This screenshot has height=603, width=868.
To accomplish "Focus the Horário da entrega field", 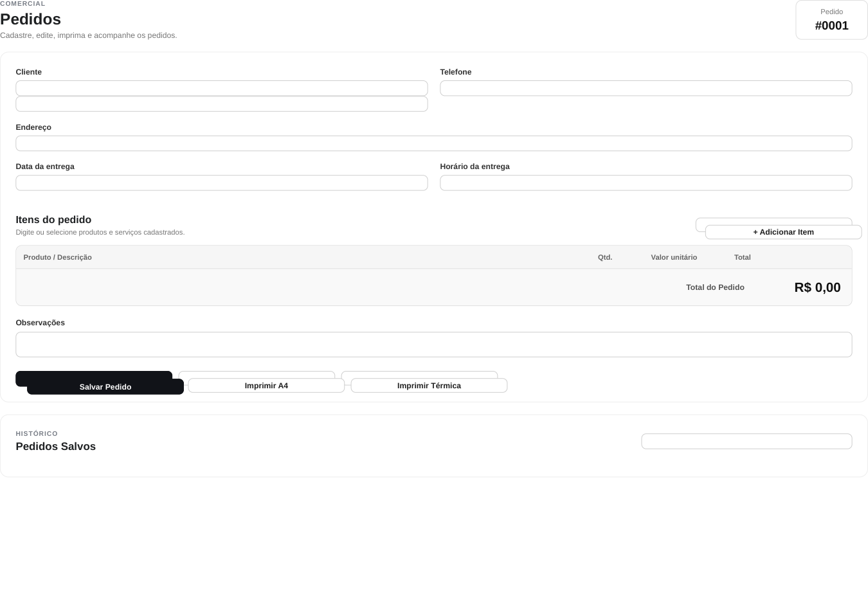I will 646,183.
